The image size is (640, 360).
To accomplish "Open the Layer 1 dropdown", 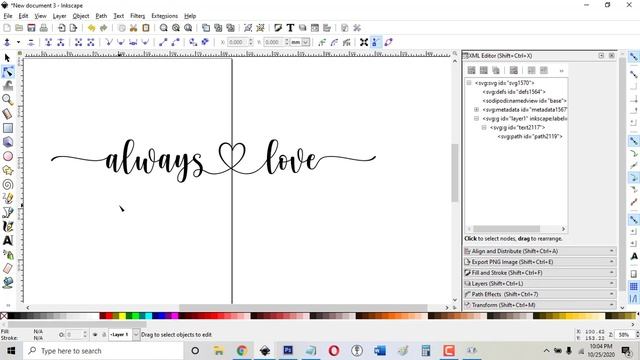I will click(x=136, y=335).
